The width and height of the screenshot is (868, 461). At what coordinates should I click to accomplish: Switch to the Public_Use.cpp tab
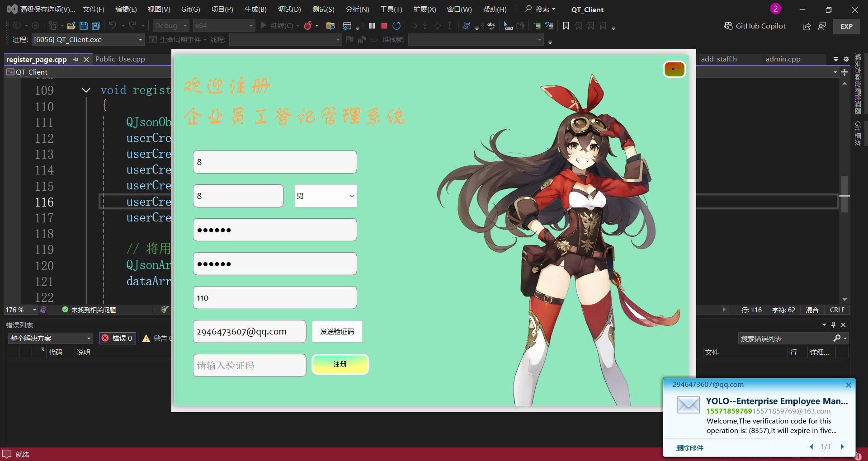pyautogui.click(x=120, y=59)
